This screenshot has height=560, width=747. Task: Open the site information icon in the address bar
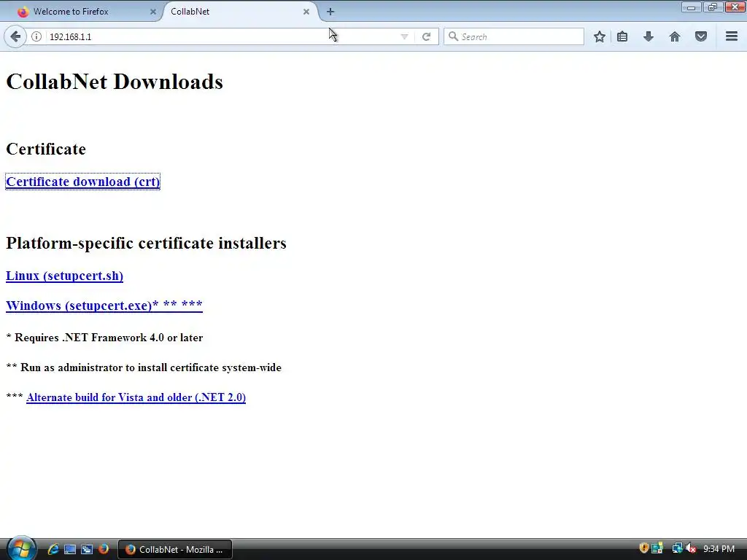[36, 36]
